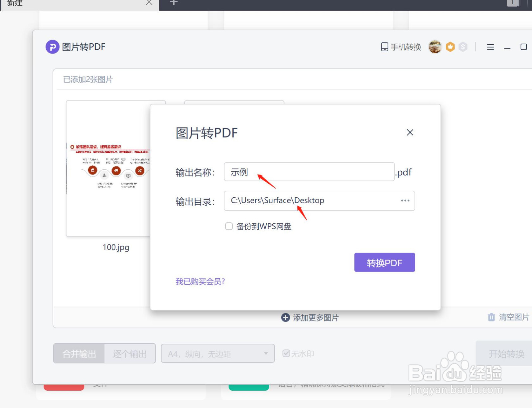Click the 输出目录 path field
The image size is (532, 408).
[319, 201]
